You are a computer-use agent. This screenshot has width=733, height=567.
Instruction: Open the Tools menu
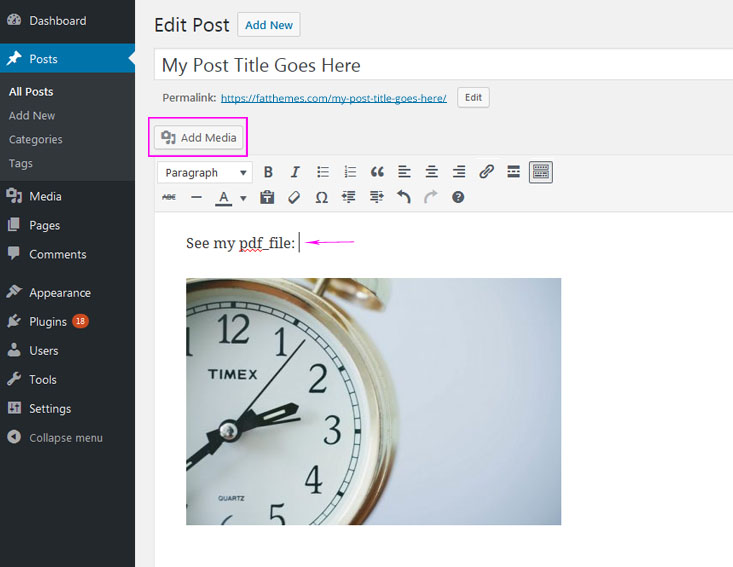coord(67,380)
